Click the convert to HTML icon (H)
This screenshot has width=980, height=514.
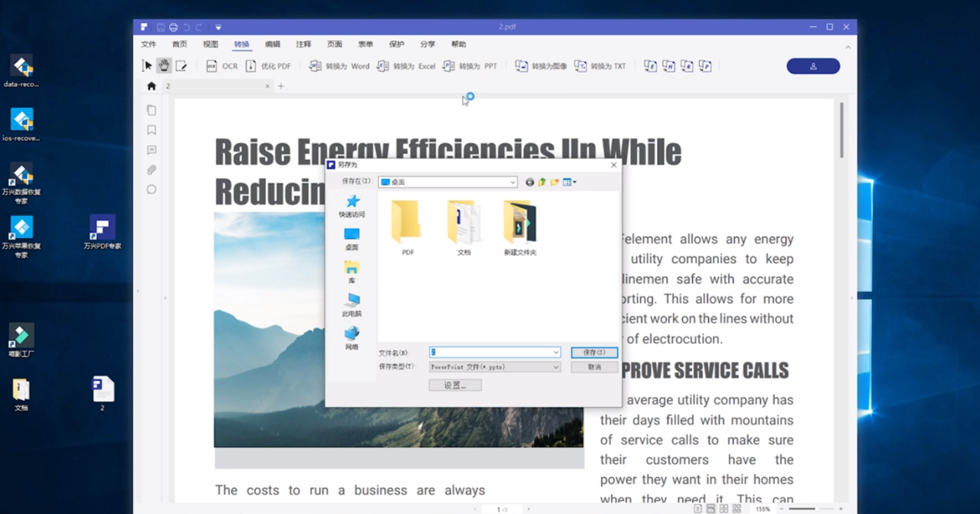[668, 66]
